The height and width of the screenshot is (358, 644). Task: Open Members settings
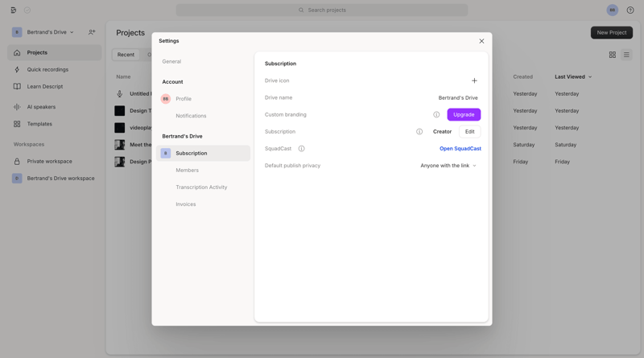(x=188, y=170)
